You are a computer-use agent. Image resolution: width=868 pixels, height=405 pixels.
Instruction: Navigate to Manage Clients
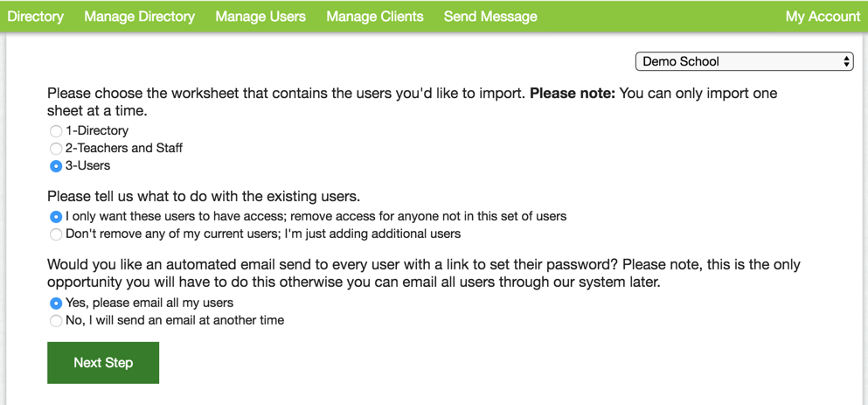pos(374,17)
